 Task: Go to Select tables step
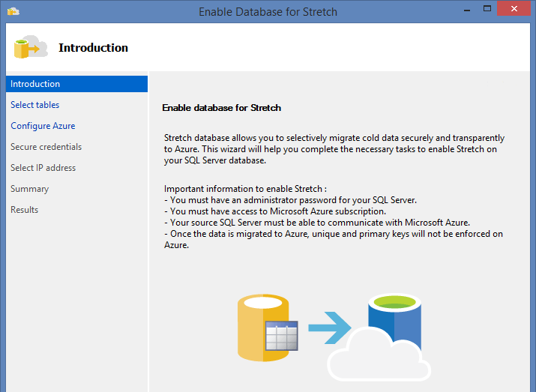[35, 105]
